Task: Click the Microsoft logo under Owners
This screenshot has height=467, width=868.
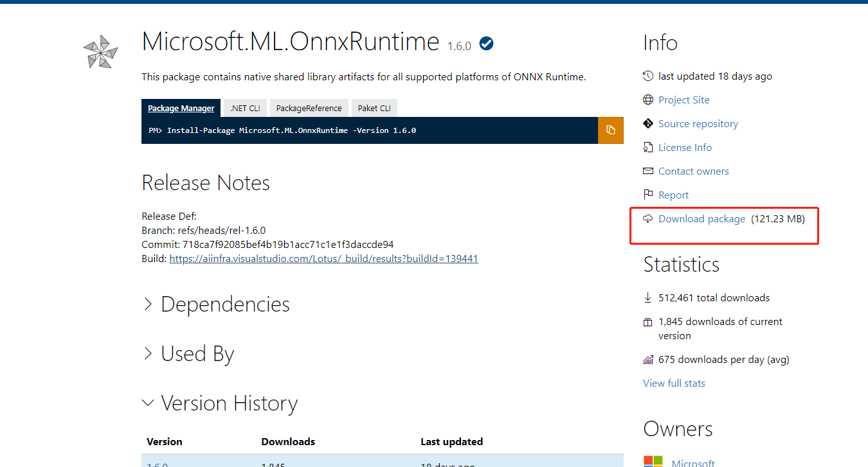Action: pos(653,461)
